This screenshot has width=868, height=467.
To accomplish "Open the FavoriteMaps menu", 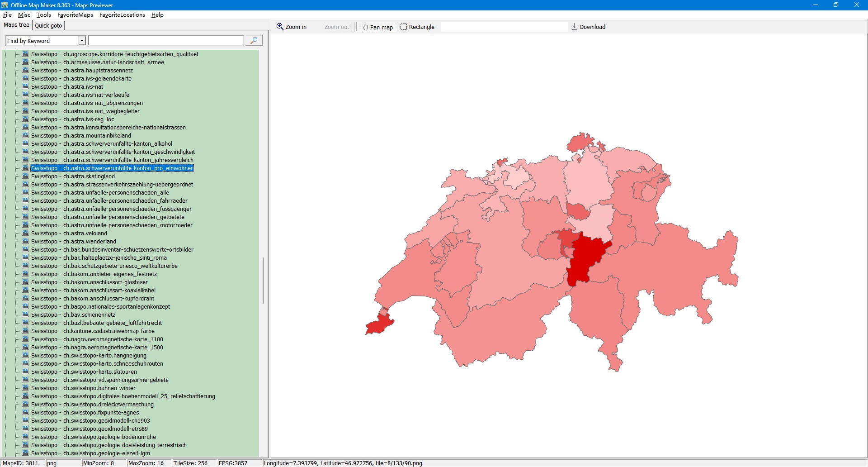I will [x=75, y=15].
